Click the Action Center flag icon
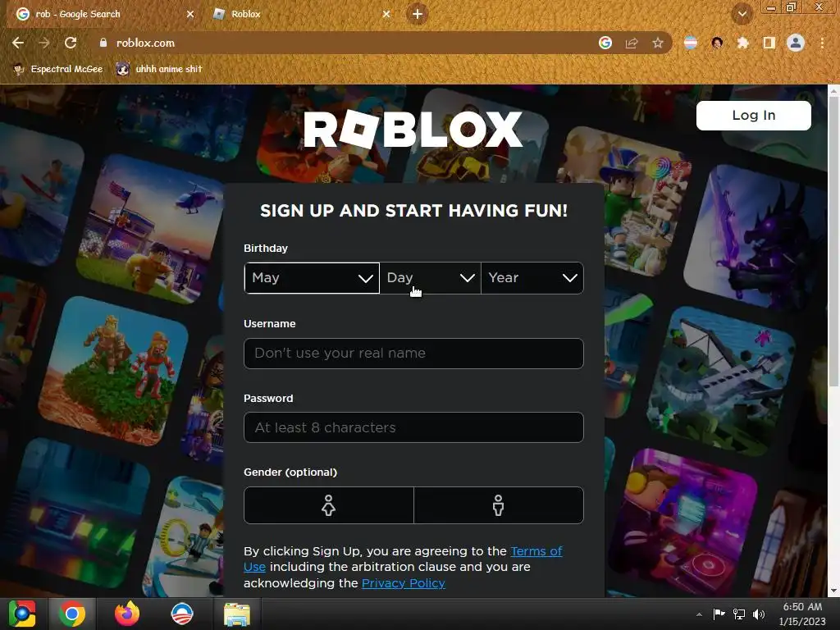840x630 pixels. [x=719, y=614]
